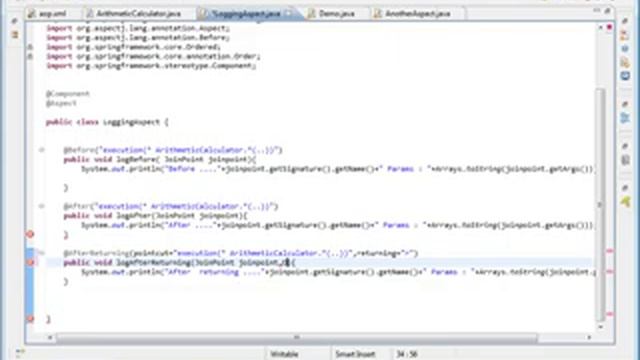Image resolution: width=640 pixels, height=360 pixels.
Task: Click lowest error mark on overview ruler
Action: click(x=609, y=314)
